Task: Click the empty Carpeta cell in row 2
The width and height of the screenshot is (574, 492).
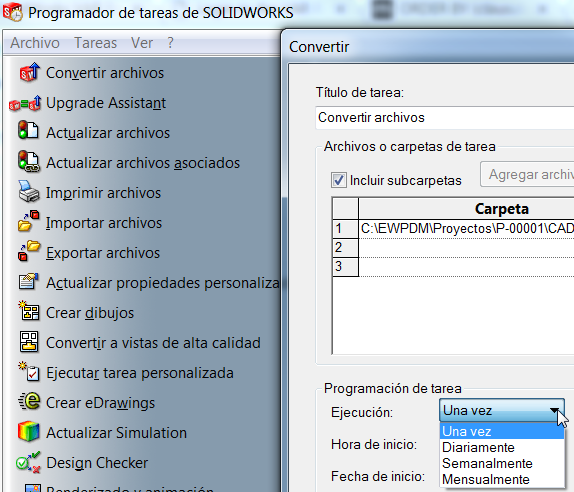Action: (x=466, y=248)
